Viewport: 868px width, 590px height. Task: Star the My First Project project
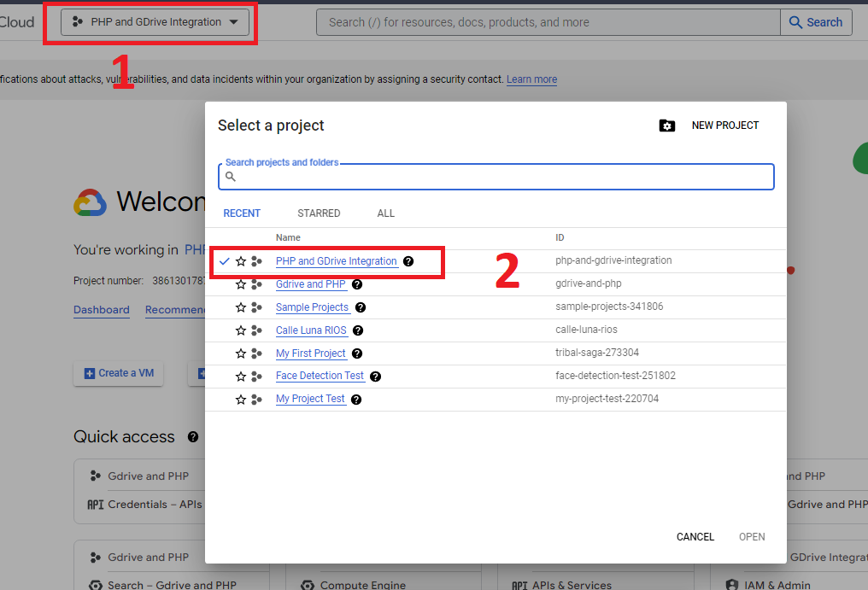pyautogui.click(x=241, y=353)
